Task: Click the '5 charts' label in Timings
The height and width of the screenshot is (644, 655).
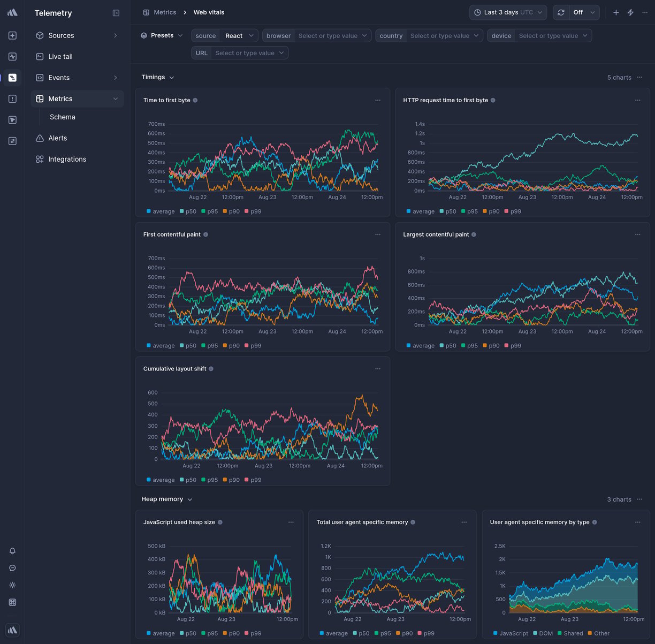Action: point(619,78)
